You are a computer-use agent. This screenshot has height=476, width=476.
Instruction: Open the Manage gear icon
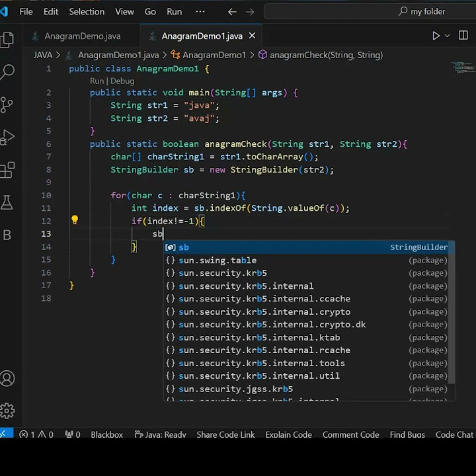point(7,411)
